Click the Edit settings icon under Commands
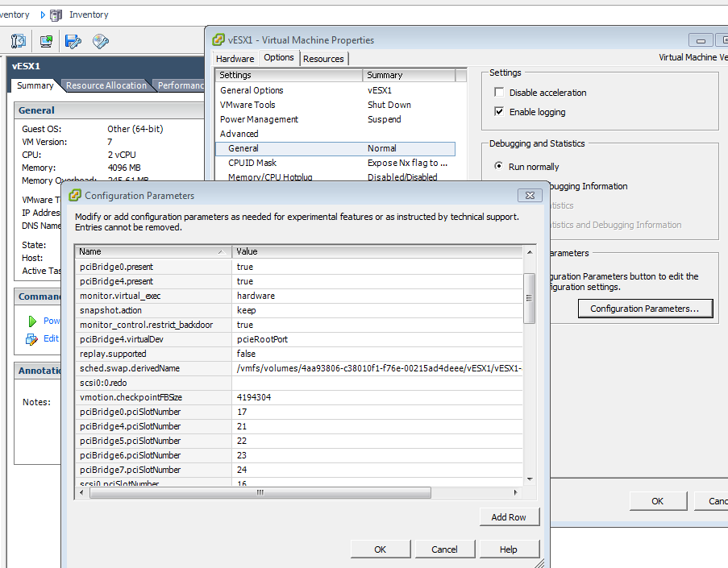 tap(31, 339)
